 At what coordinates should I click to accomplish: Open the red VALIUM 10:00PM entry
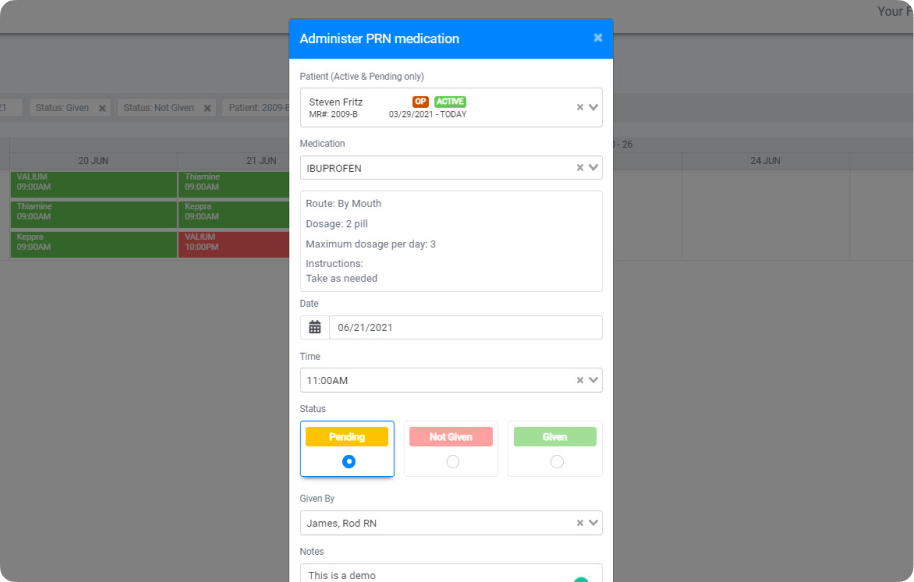(x=234, y=244)
